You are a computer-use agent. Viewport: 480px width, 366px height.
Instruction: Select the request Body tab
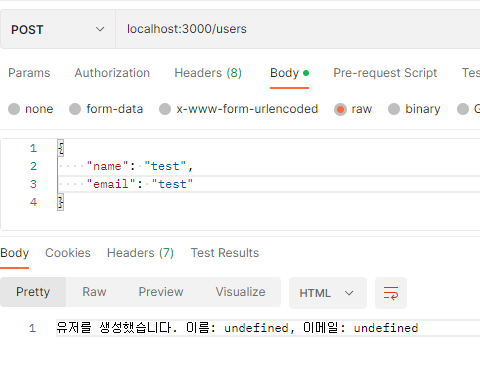(x=289, y=73)
